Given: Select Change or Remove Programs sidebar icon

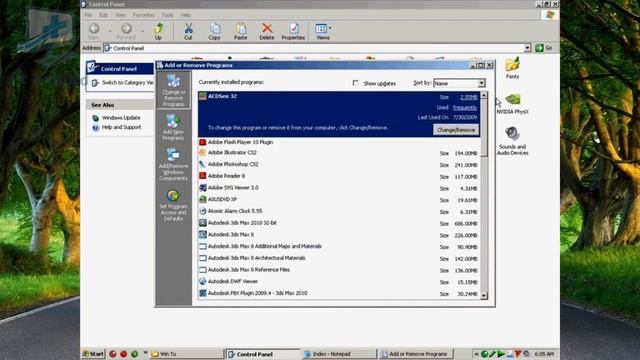Looking at the screenshot, I should (173, 91).
